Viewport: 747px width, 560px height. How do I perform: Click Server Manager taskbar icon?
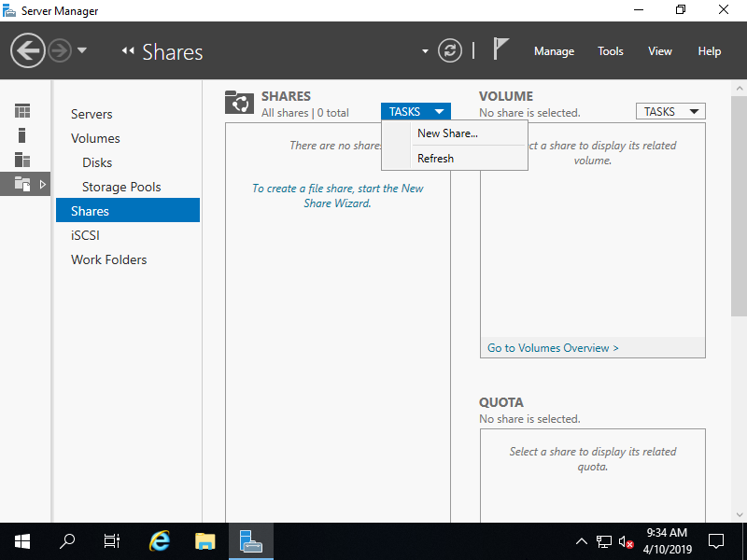click(251, 541)
